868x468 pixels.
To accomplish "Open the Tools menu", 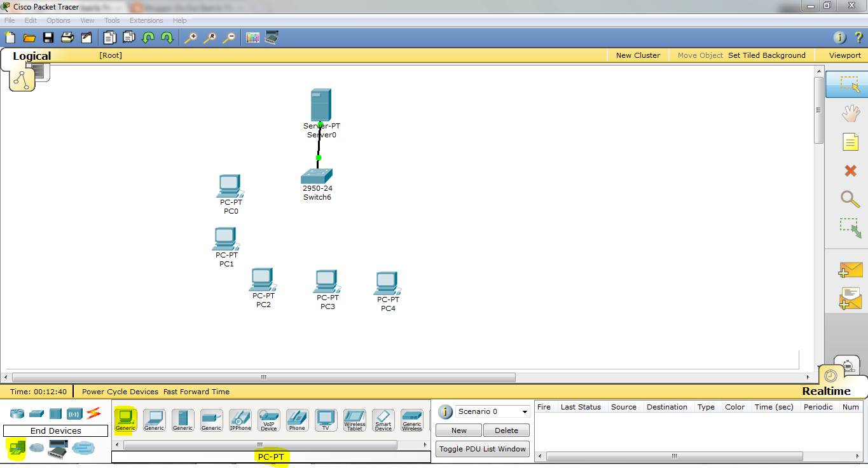I will click(112, 20).
